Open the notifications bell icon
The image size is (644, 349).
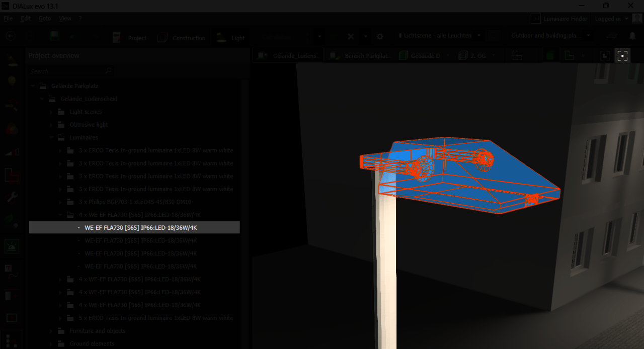pyautogui.click(x=632, y=36)
